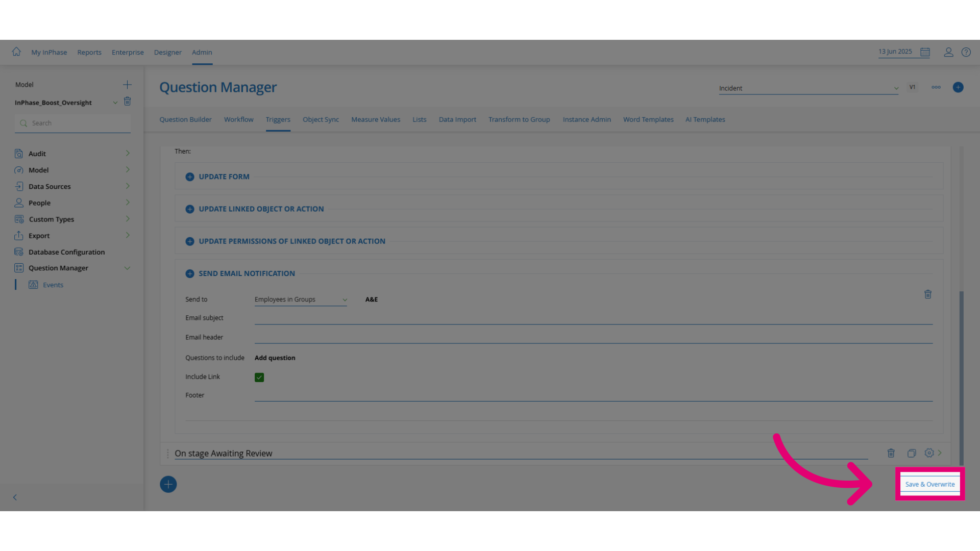Collapse the Question Manager tree item
This screenshot has width=980, height=551.
[127, 268]
